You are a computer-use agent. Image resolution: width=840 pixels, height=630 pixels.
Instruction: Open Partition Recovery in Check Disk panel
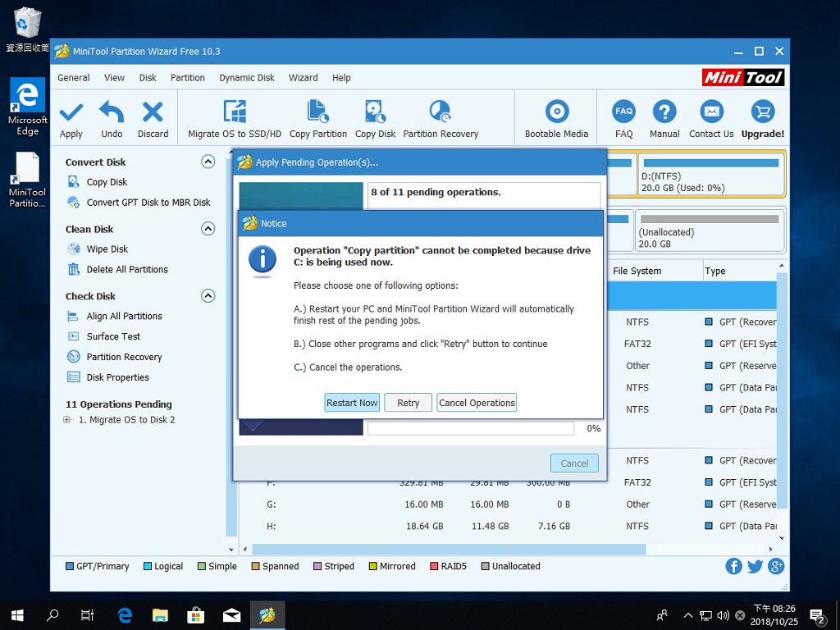click(x=124, y=357)
